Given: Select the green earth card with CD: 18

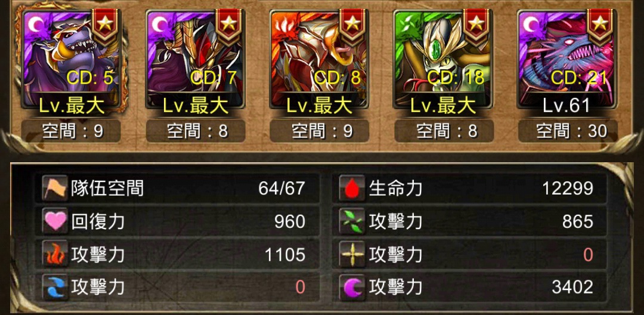Looking at the screenshot, I should 443,60.
